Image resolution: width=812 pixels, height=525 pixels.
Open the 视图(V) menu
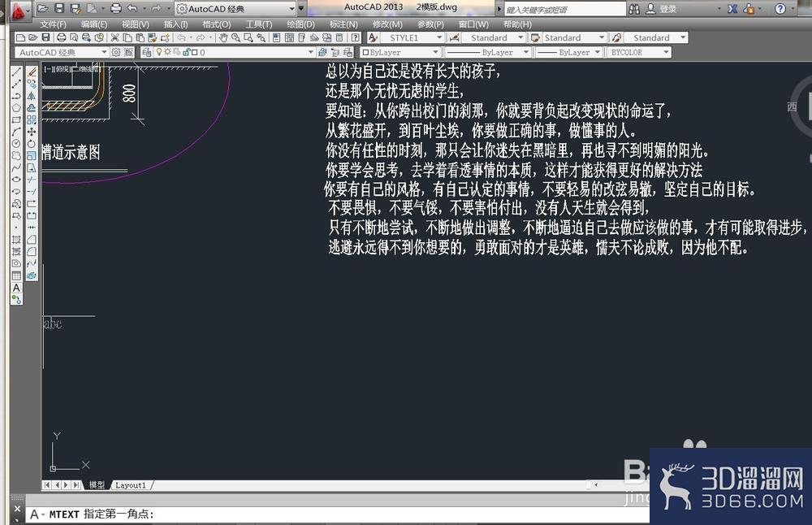[x=135, y=24]
